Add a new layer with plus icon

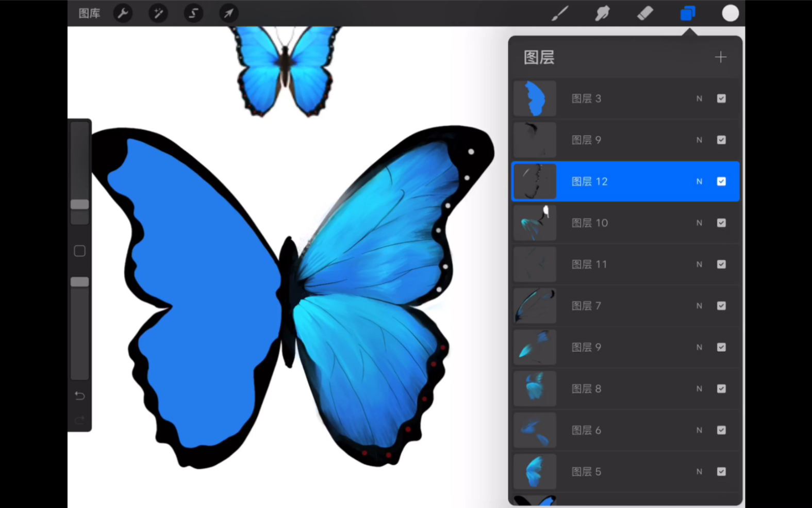coord(721,57)
